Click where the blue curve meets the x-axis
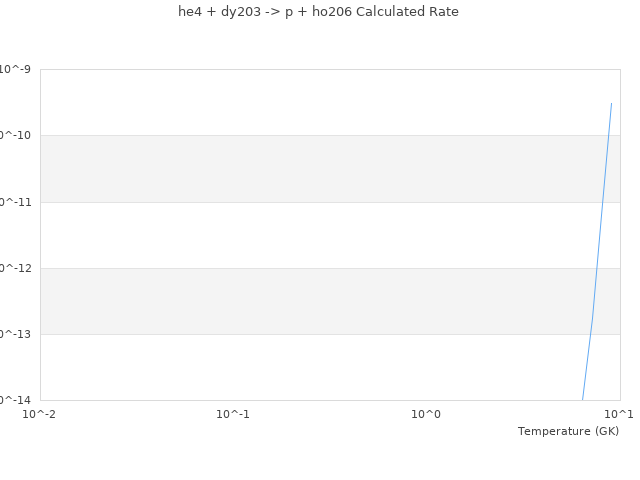The width and height of the screenshot is (640, 480). pyautogui.click(x=583, y=399)
